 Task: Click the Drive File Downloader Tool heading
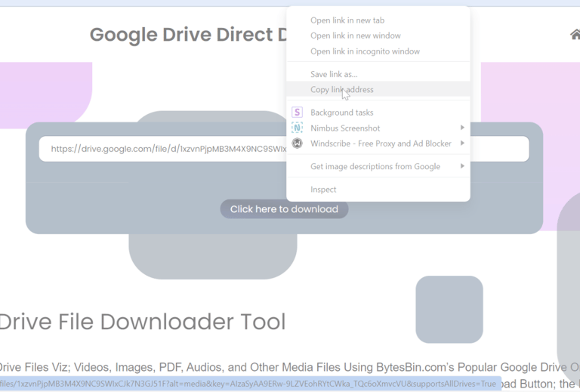(143, 321)
